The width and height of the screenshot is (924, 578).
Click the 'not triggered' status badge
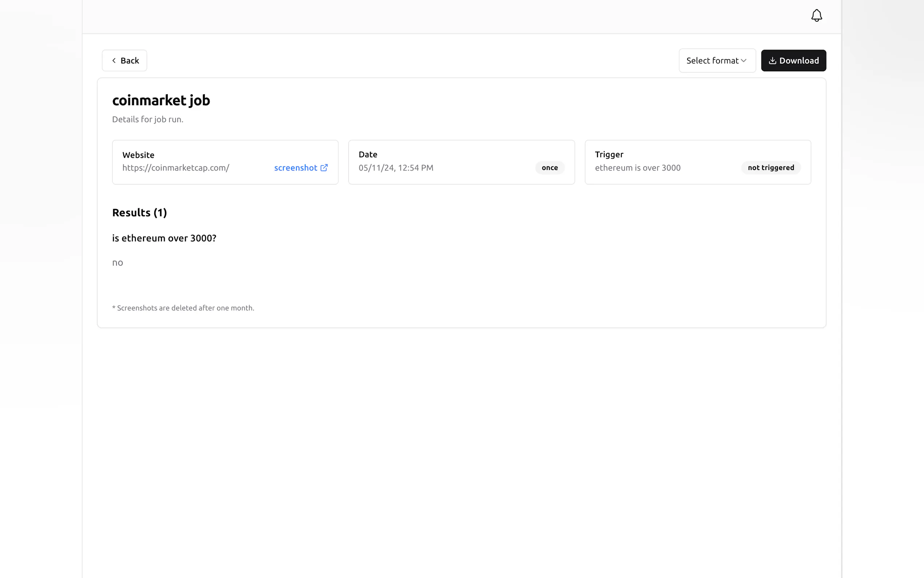pos(770,168)
